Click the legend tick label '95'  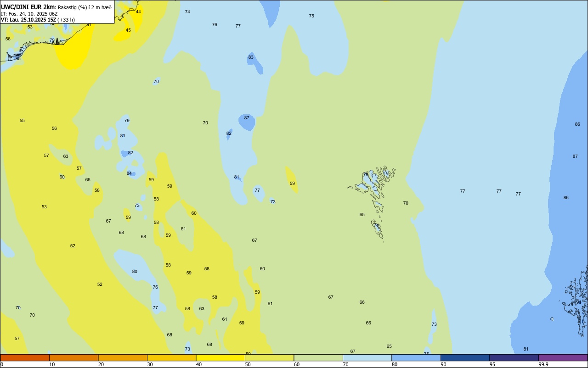[492, 364]
